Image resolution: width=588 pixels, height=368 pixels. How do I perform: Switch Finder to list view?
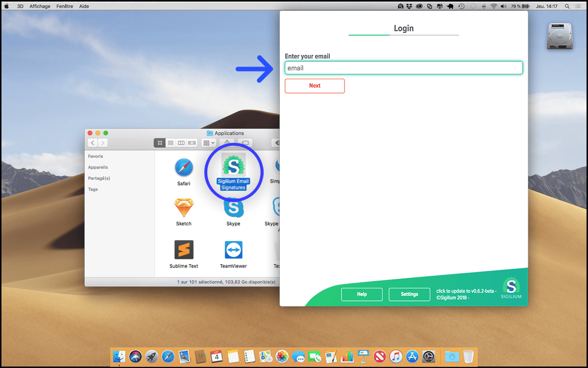[171, 143]
